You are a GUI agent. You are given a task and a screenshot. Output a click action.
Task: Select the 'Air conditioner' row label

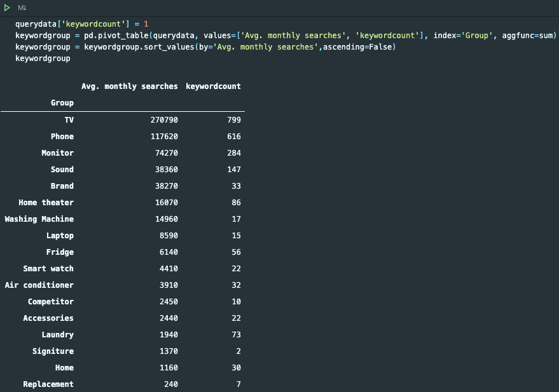coord(39,285)
